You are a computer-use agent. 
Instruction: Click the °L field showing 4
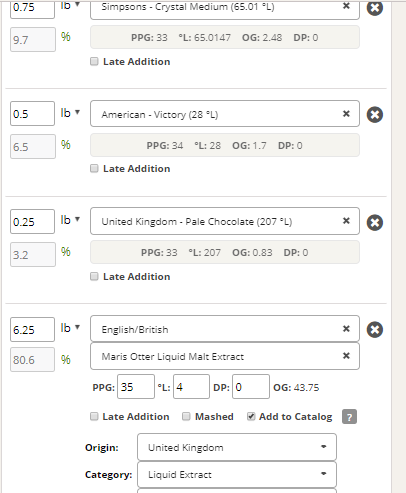191,387
